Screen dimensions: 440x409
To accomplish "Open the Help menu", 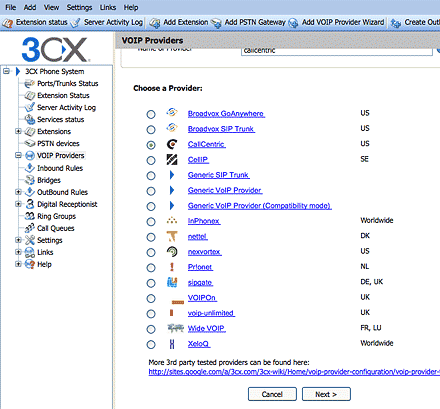I will click(131, 7).
